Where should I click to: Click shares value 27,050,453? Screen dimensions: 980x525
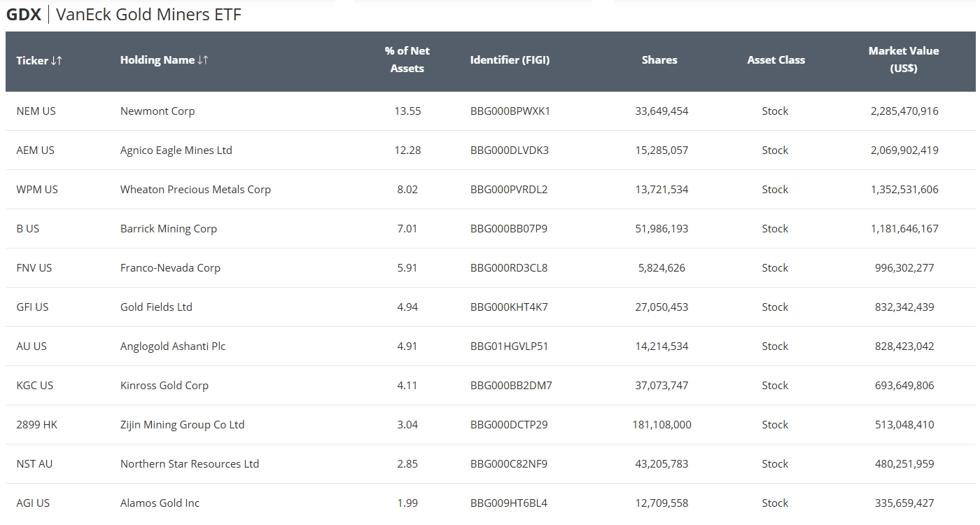(x=661, y=307)
